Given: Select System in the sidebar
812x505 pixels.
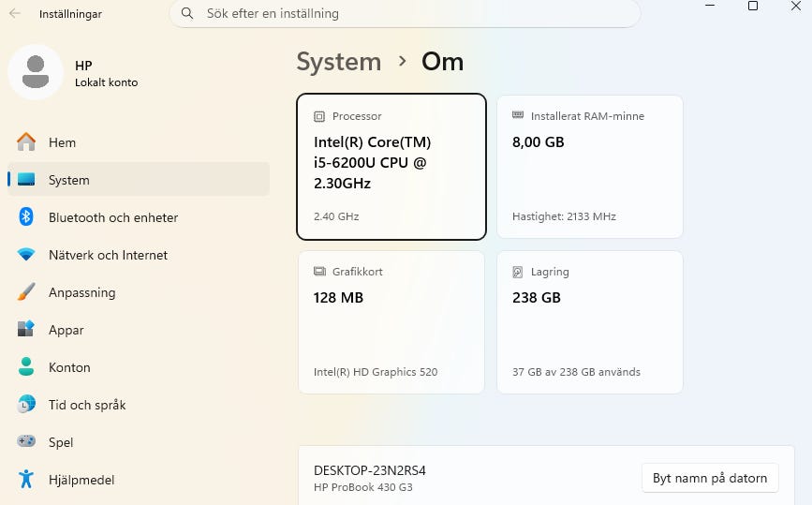Looking at the screenshot, I should click(x=139, y=180).
